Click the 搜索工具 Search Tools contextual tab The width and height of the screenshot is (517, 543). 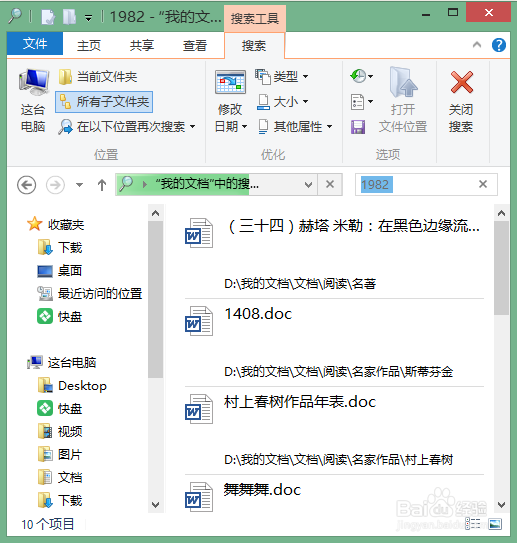point(255,18)
